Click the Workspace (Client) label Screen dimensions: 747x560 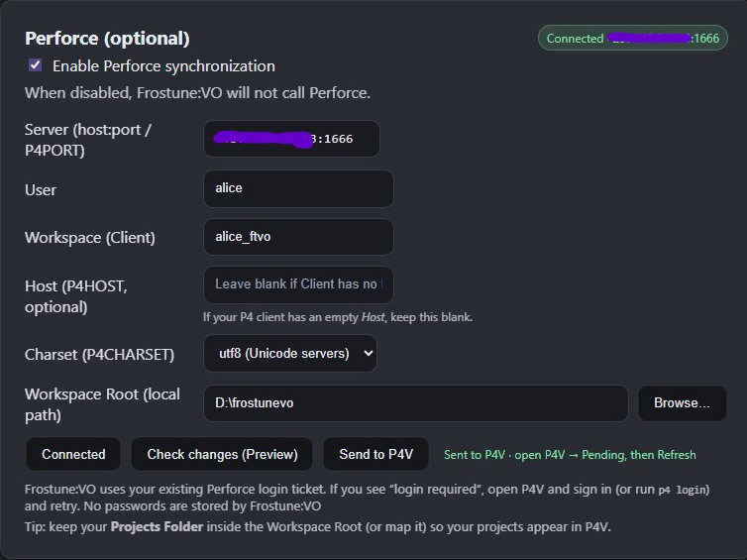pos(90,237)
